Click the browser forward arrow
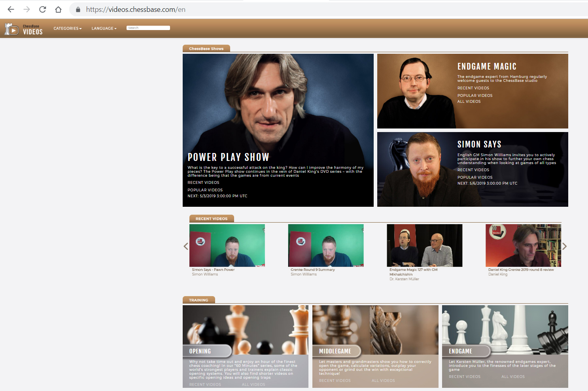This screenshot has width=588, height=391. (27, 9)
